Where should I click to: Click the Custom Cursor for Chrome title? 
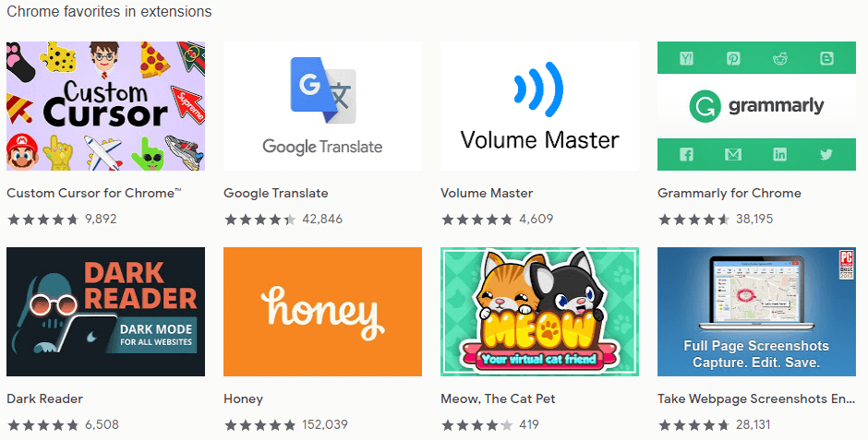(x=94, y=193)
